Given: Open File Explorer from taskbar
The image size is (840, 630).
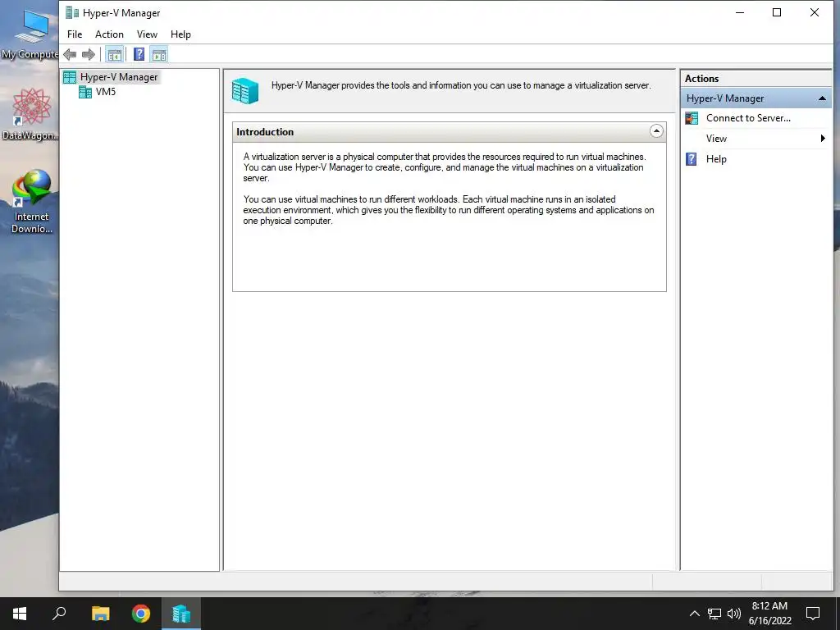Looking at the screenshot, I should (100, 614).
